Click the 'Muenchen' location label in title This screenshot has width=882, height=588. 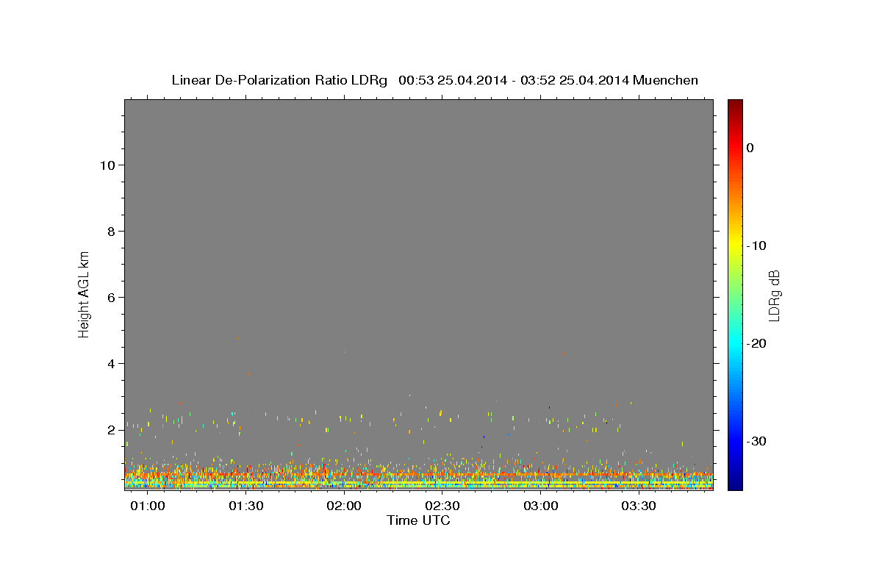[665, 80]
